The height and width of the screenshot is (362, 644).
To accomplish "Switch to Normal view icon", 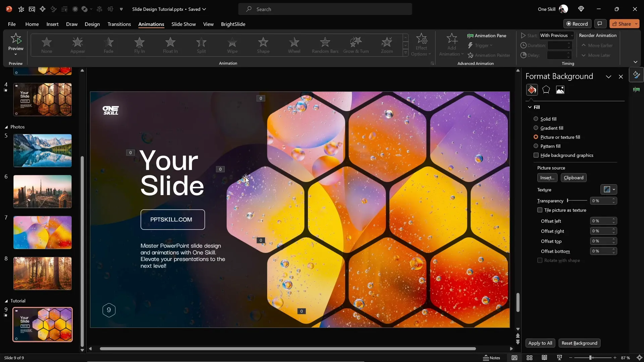I will coord(514,358).
